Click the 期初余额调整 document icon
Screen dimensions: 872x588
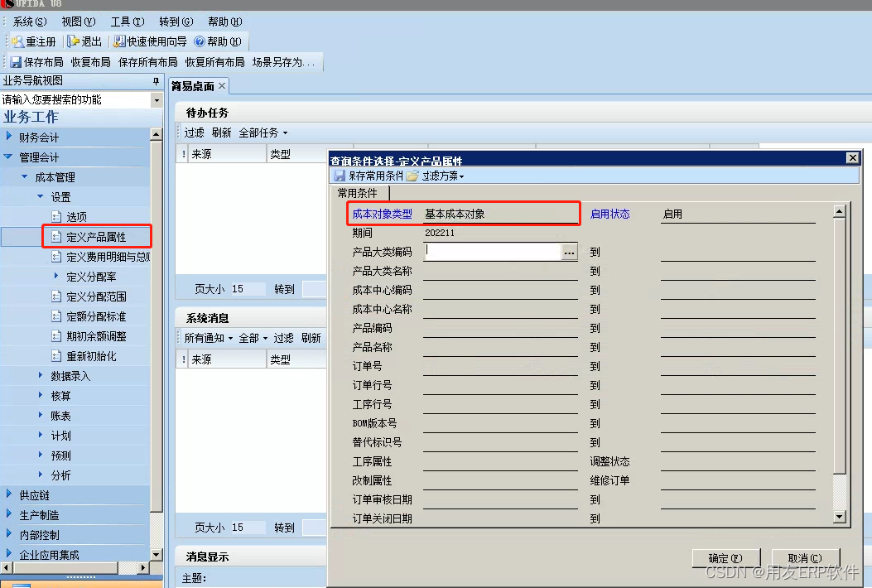pos(56,336)
